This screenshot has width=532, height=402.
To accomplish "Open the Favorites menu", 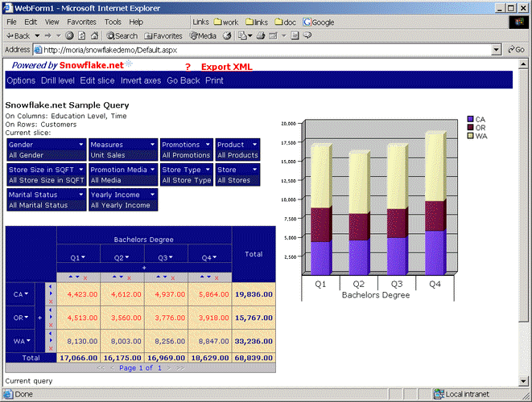I will [81, 22].
